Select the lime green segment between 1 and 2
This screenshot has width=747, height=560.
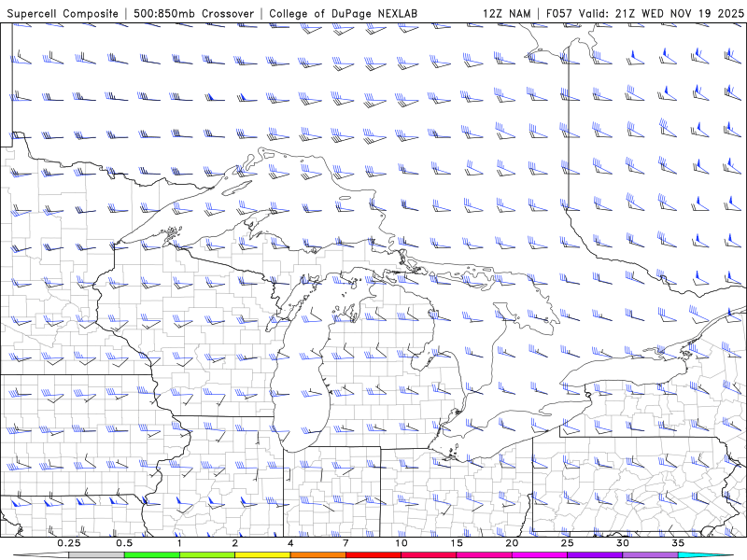[x=207, y=555]
